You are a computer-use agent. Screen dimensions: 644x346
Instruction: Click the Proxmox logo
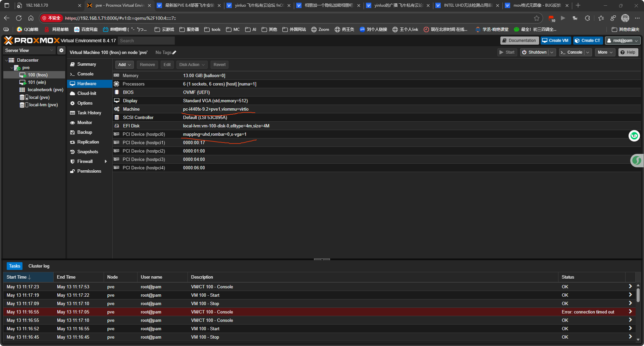32,41
